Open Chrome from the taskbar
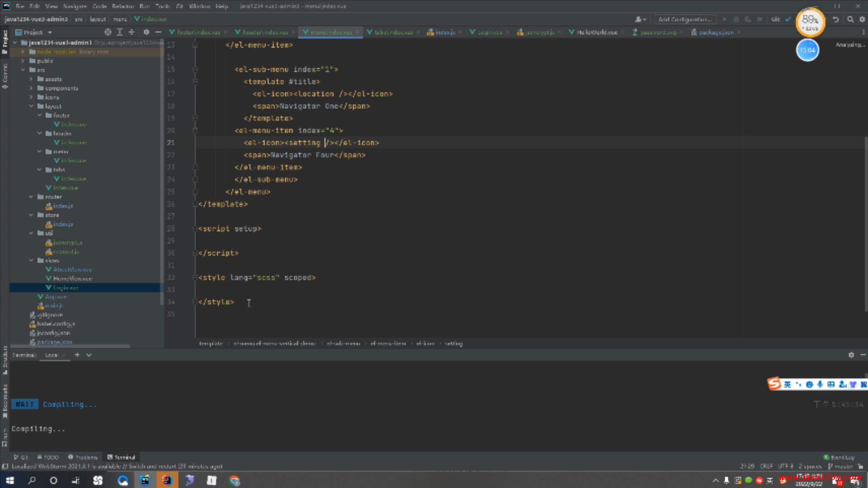The image size is (868, 488). click(x=234, y=480)
